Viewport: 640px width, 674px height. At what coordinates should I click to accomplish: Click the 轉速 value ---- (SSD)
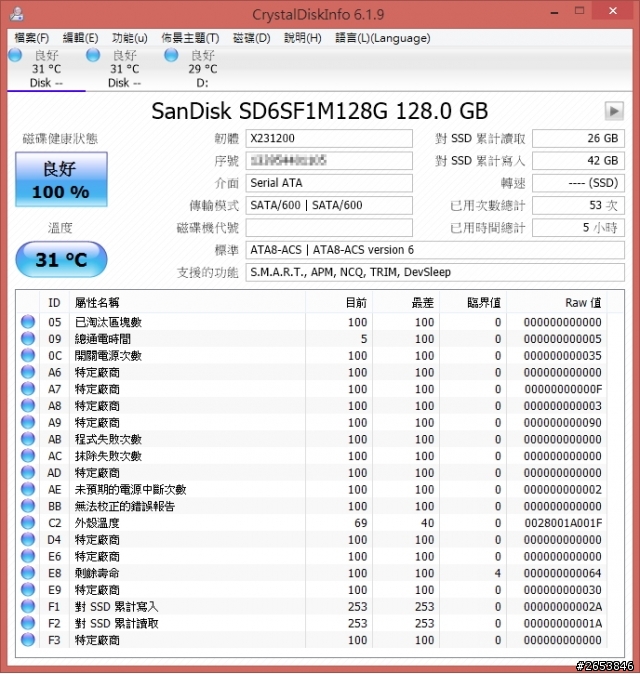[578, 183]
